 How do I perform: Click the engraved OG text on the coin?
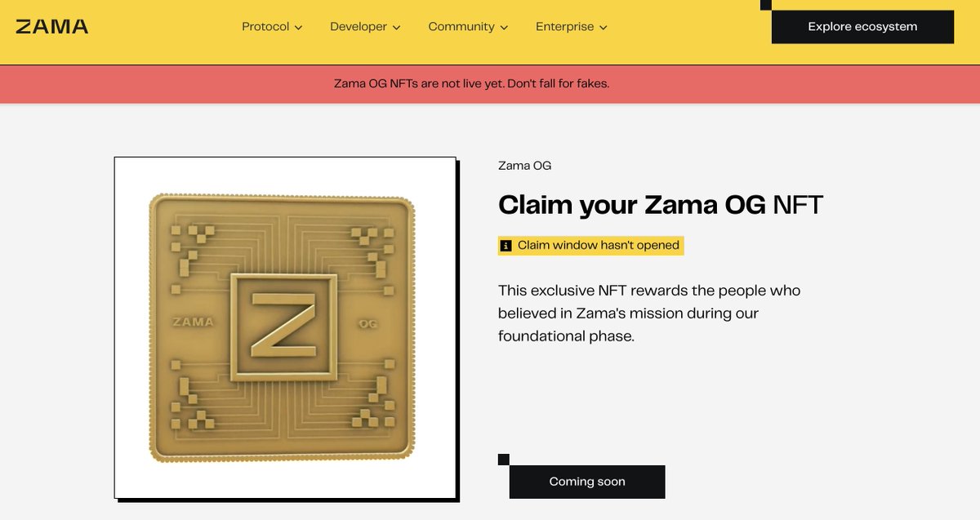(367, 324)
